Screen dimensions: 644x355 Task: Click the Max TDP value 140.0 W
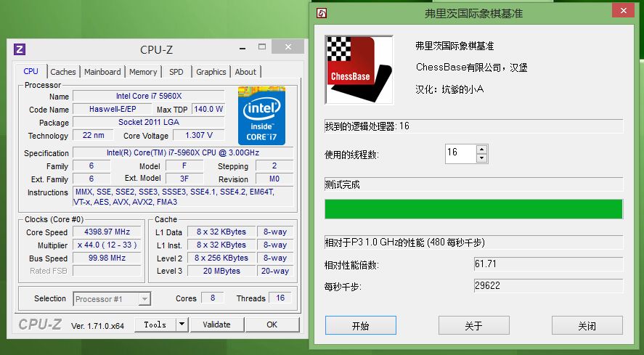click(208, 110)
